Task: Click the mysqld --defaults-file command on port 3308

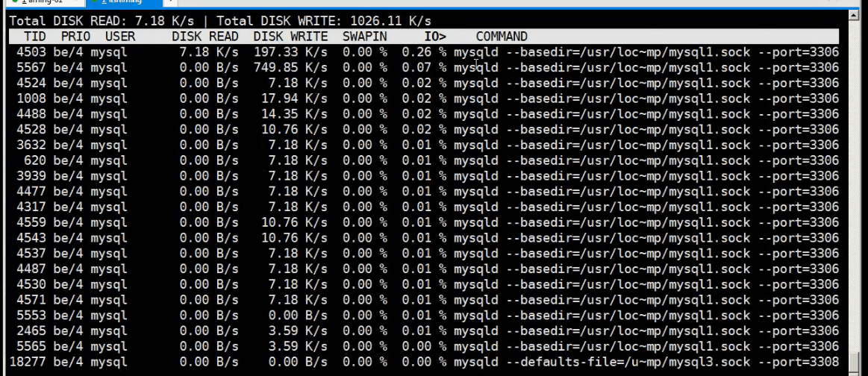Action: (x=646, y=362)
